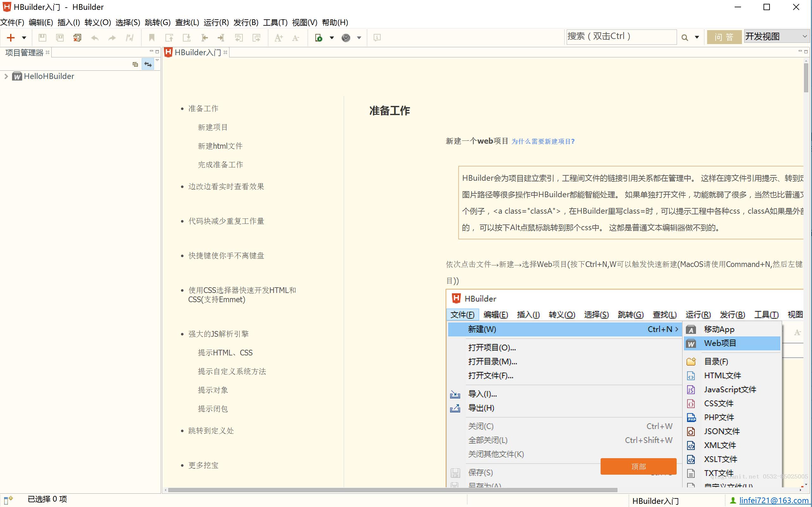812x507 pixels.
Task: Open the 工具(T) menu
Action: (275, 22)
